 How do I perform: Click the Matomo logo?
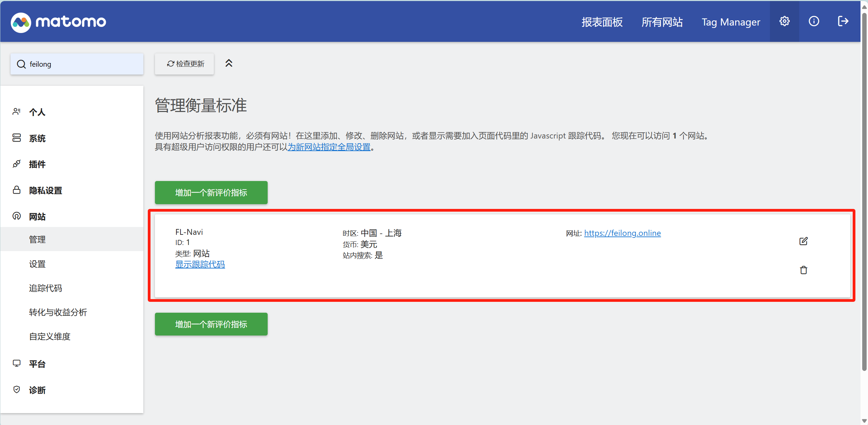pyautogui.click(x=58, y=22)
